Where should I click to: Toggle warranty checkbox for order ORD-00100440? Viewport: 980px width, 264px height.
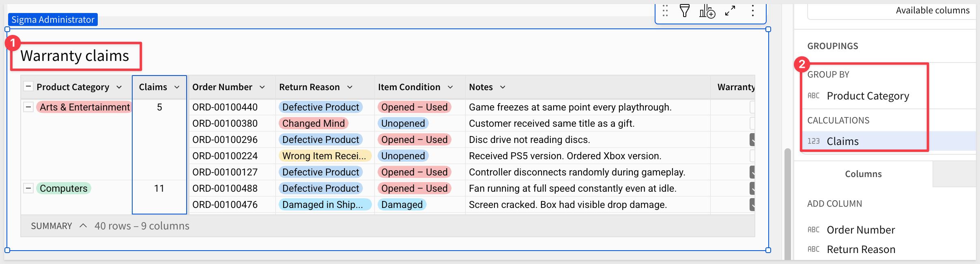pyautogui.click(x=752, y=107)
